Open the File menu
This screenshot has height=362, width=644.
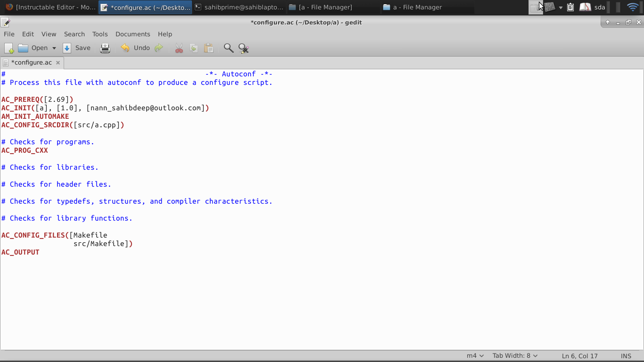pos(9,34)
